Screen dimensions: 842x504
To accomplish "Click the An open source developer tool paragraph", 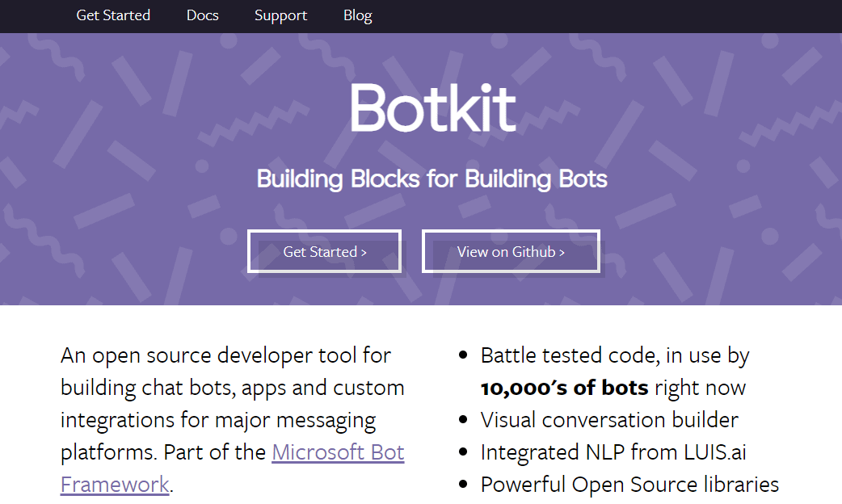I will (233, 420).
